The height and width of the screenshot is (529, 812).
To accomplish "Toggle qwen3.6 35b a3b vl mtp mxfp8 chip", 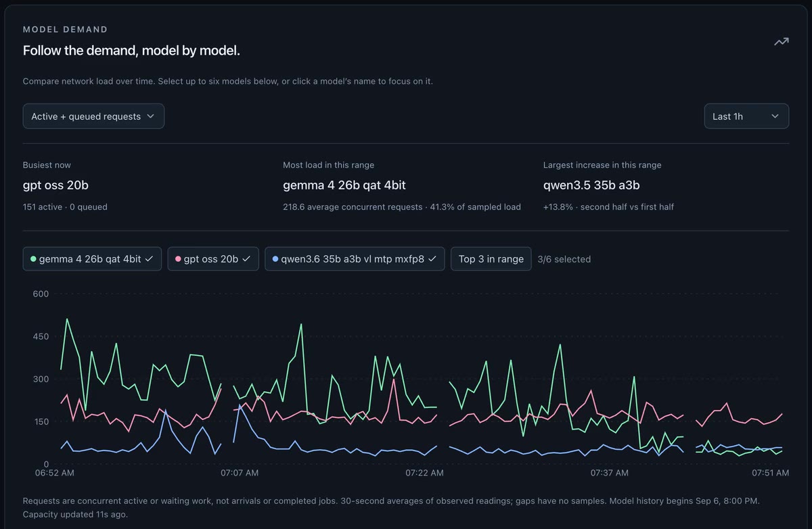I will 355,259.
